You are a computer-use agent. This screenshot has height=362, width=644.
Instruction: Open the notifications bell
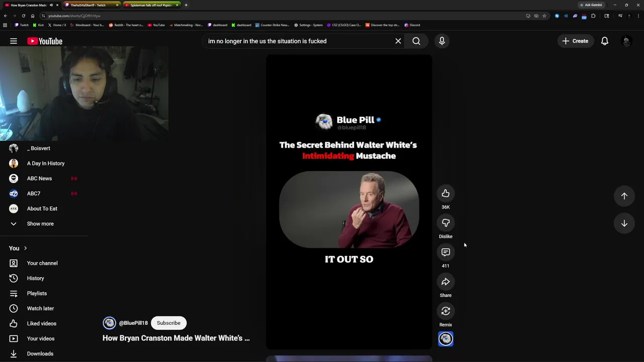pos(605,41)
